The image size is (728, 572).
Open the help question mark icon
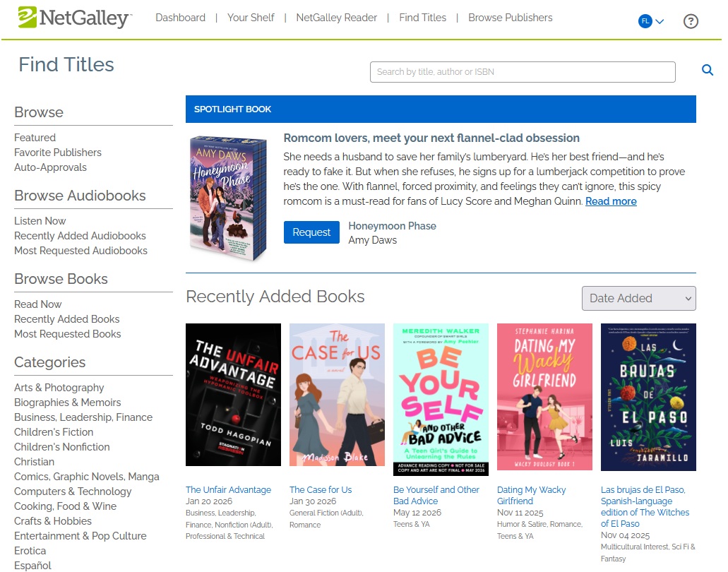coord(691,21)
